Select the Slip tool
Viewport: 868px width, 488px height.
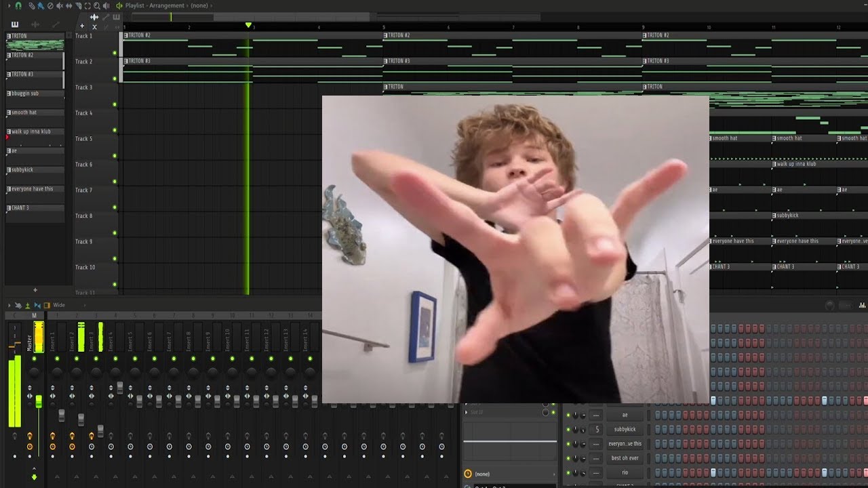68,6
